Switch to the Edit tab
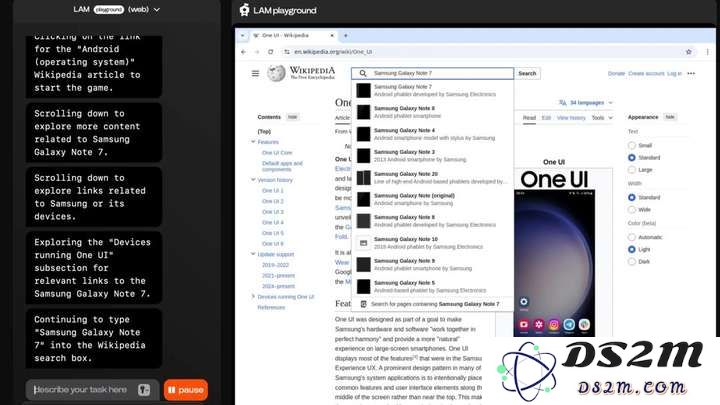The width and height of the screenshot is (720, 405). (546, 118)
